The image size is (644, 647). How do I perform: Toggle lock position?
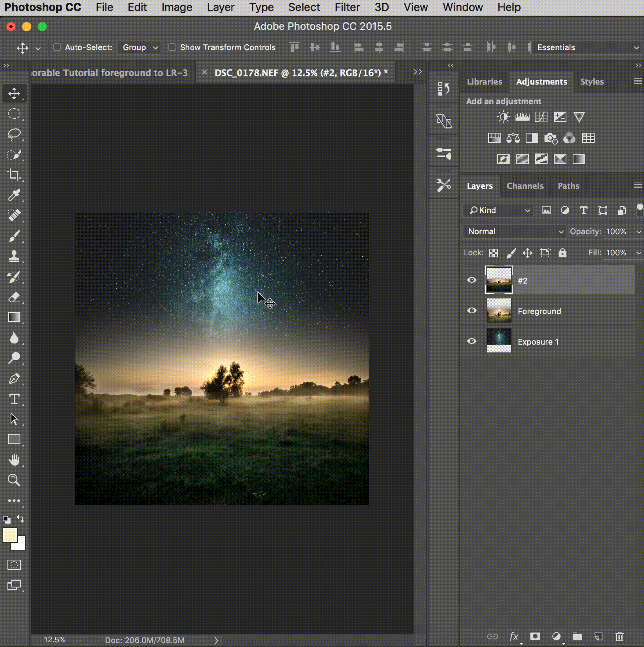(528, 253)
